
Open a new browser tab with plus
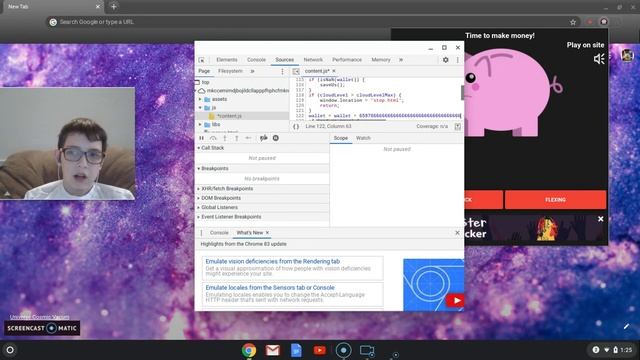(x=113, y=7)
